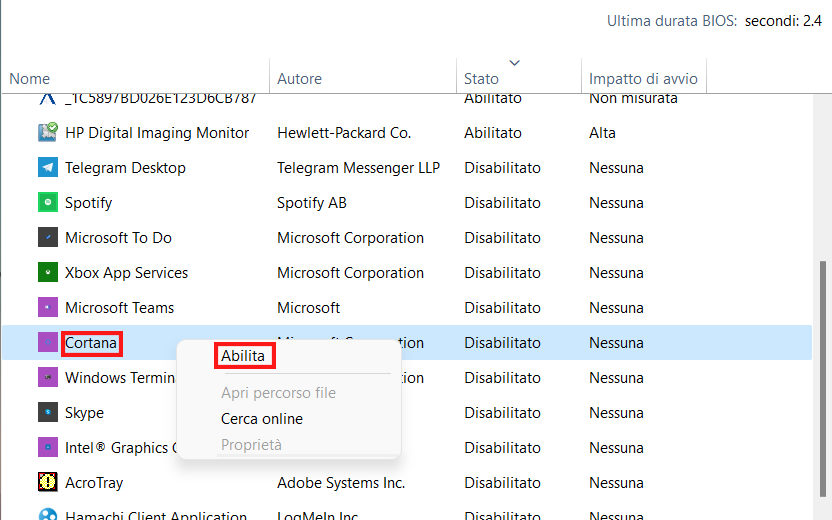Select the Spotify AB author cell
This screenshot has width=832, height=520.
point(312,202)
